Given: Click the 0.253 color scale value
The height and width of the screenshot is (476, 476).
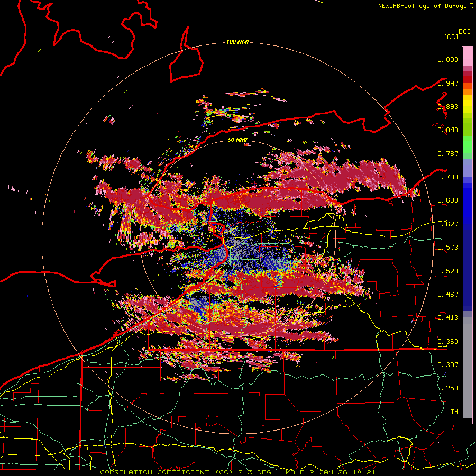Looking at the screenshot, I should 448,388.
